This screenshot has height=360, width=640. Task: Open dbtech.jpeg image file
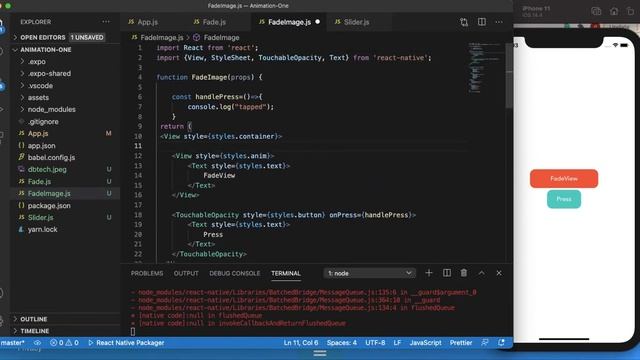coord(47,169)
